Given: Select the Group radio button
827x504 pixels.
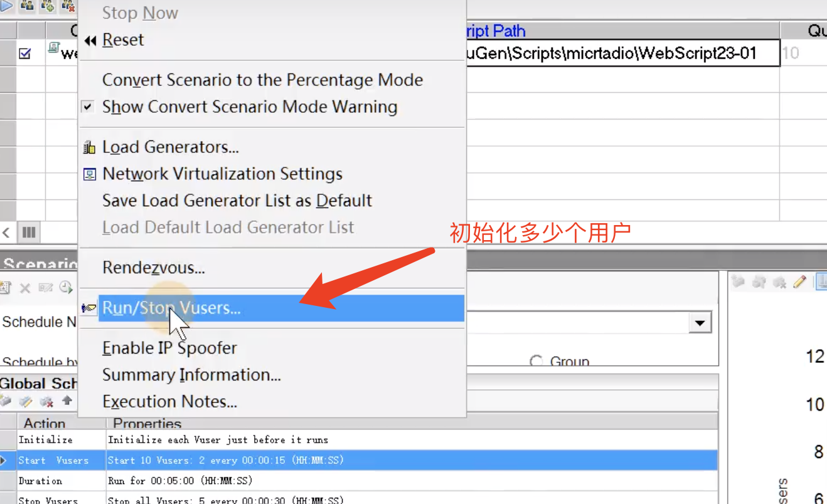Looking at the screenshot, I should (536, 362).
